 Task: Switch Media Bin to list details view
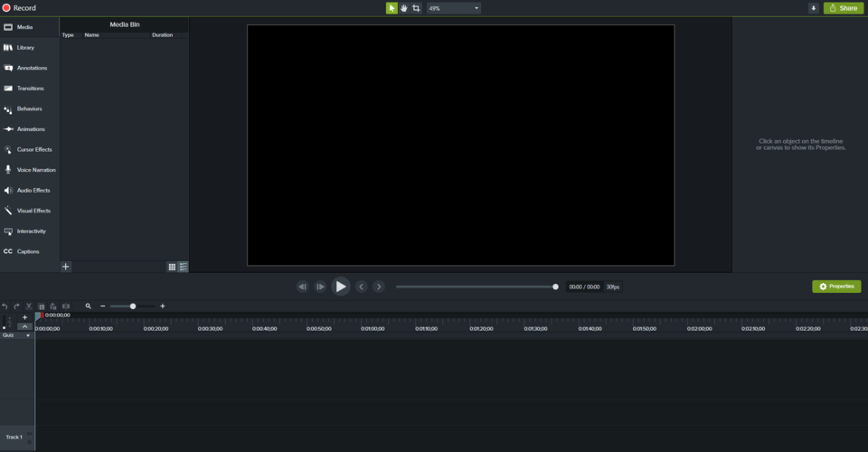[184, 267]
